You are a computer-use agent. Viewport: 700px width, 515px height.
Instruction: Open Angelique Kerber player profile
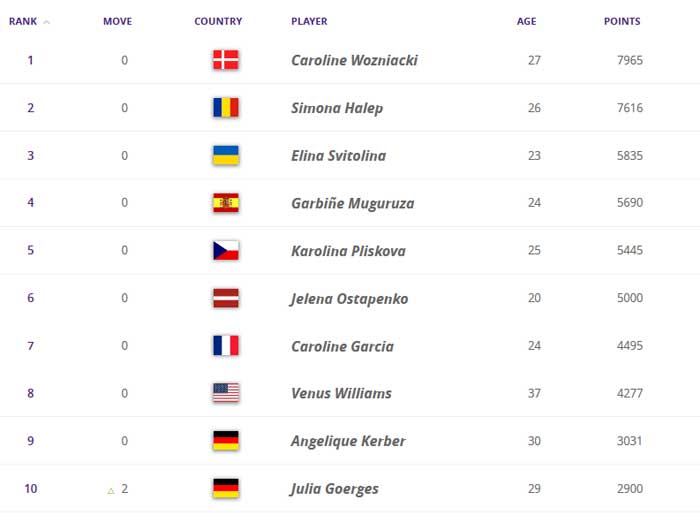(348, 441)
